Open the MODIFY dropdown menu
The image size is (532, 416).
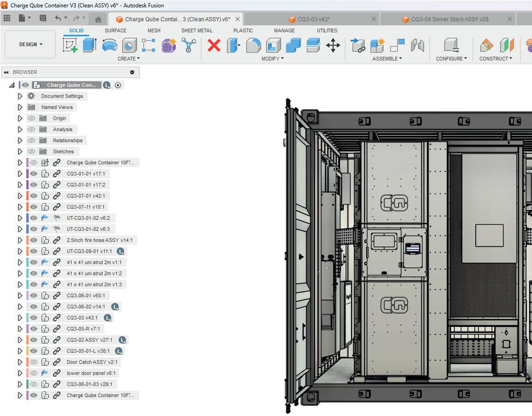point(272,59)
